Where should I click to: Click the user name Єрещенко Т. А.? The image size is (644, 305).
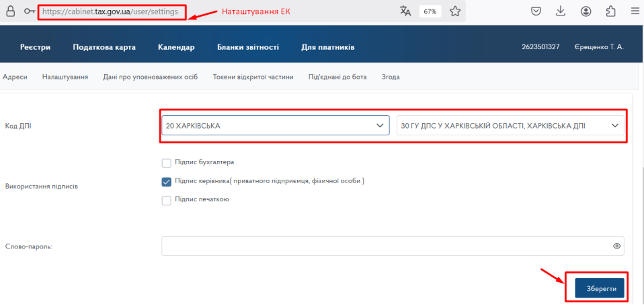599,47
